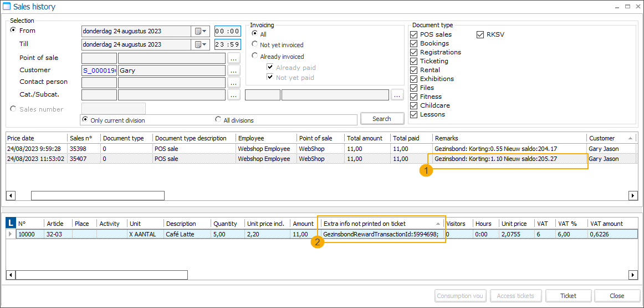Click the Point of sale lookup ellipsis button

pyautogui.click(x=234, y=58)
